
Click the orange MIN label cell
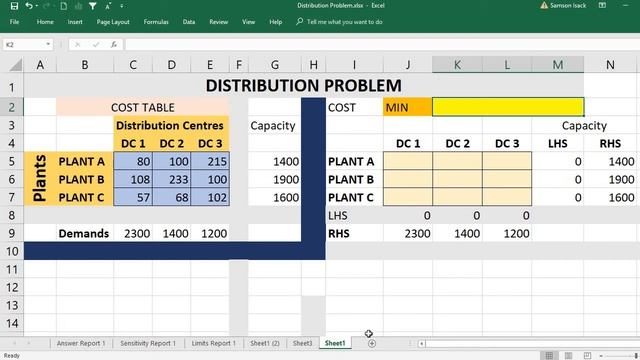pyautogui.click(x=408, y=107)
